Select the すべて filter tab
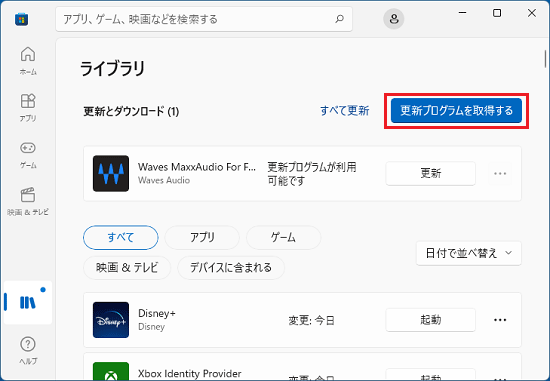 click(121, 238)
